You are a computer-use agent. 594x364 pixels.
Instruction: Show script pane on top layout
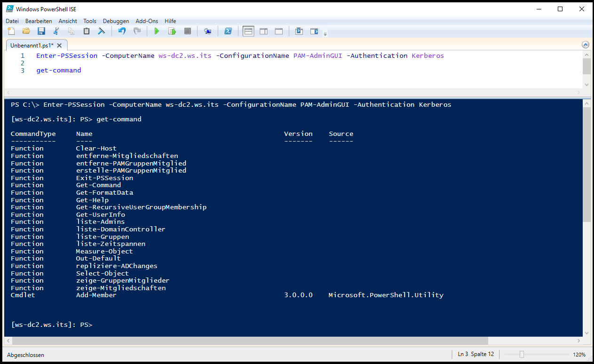(248, 32)
